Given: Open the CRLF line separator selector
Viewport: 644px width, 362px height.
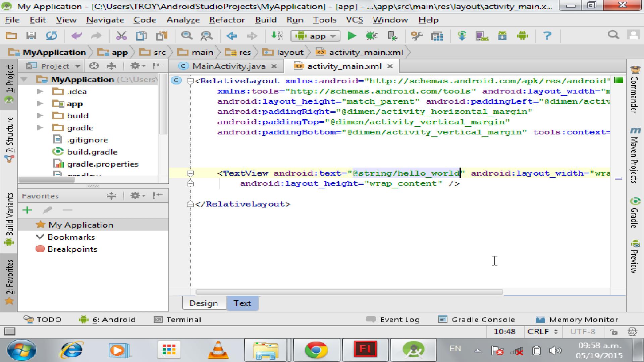Looking at the screenshot, I should pos(542,331).
